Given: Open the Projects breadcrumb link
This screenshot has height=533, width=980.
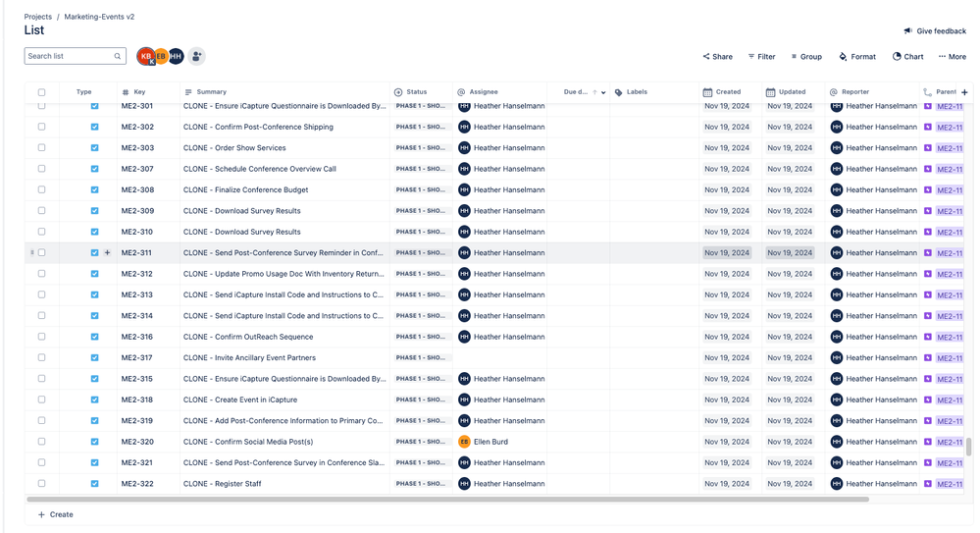Looking at the screenshot, I should tap(38, 17).
